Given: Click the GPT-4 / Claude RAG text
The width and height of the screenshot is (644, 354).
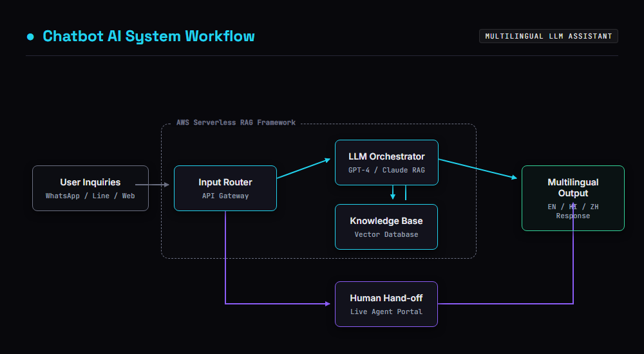Looking at the screenshot, I should [386, 170].
